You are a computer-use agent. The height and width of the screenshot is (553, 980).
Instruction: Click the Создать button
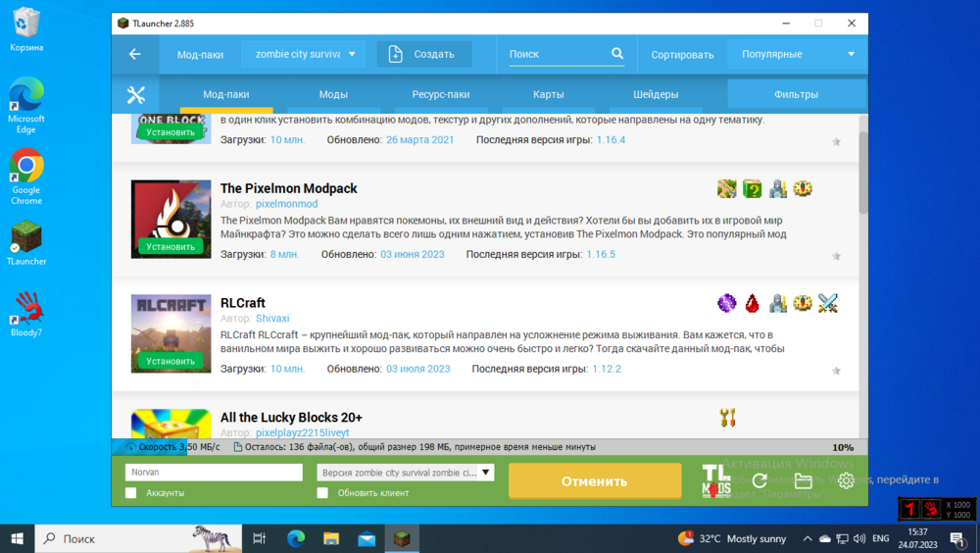click(424, 55)
